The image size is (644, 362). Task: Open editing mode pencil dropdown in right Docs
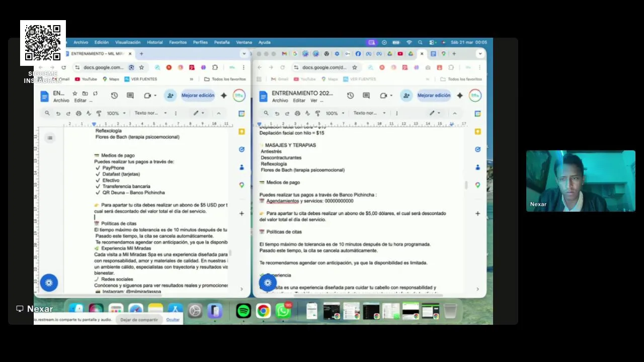435,113
